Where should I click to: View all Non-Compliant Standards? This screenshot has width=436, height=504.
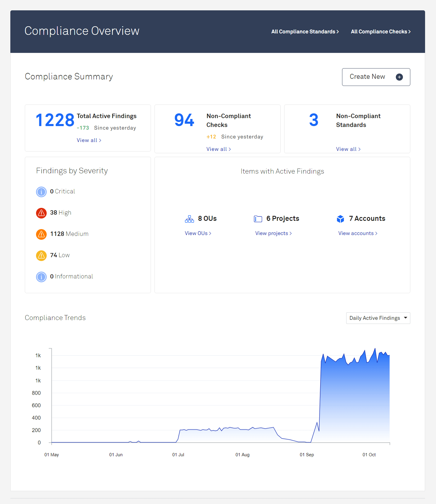[x=348, y=149]
